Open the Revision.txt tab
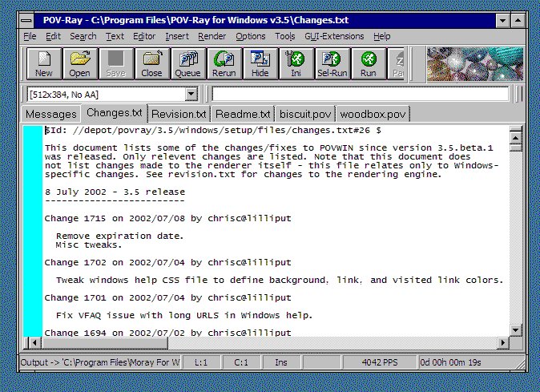 [x=179, y=114]
